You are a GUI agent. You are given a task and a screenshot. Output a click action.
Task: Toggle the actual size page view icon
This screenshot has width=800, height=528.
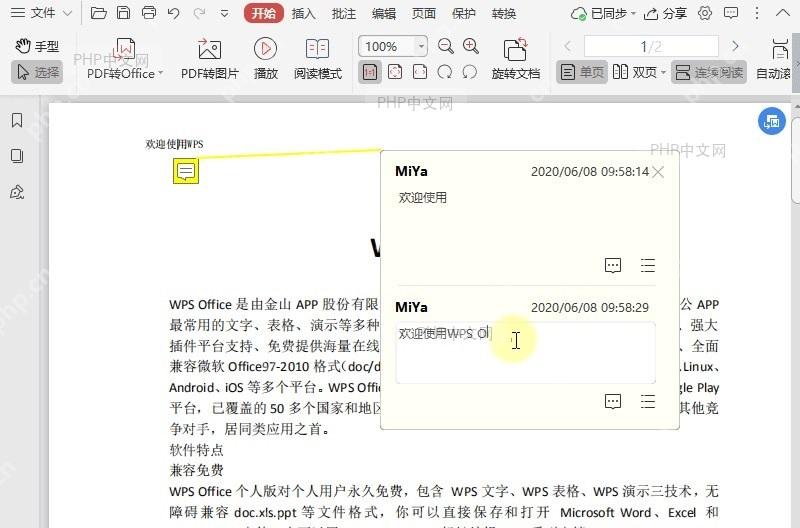[370, 72]
